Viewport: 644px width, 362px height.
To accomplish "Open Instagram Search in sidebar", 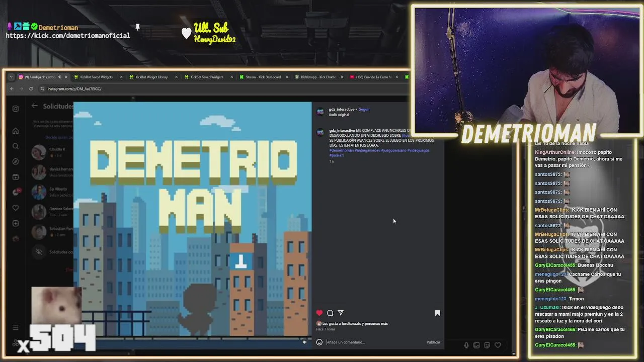I will 16,146.
